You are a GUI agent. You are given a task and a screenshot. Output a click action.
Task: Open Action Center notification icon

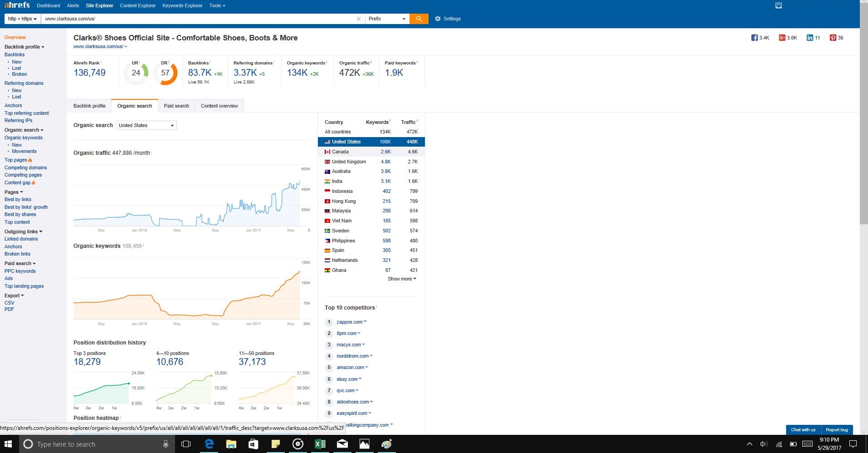(x=853, y=444)
